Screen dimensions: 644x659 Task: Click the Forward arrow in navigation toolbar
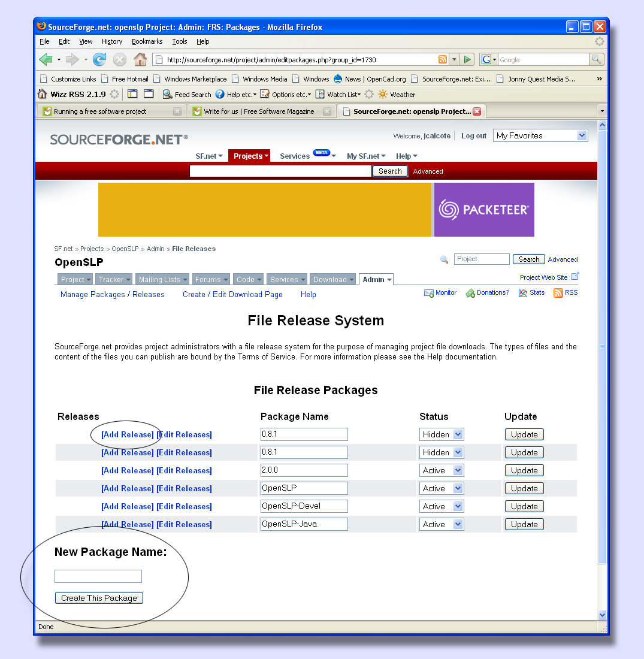[72, 60]
